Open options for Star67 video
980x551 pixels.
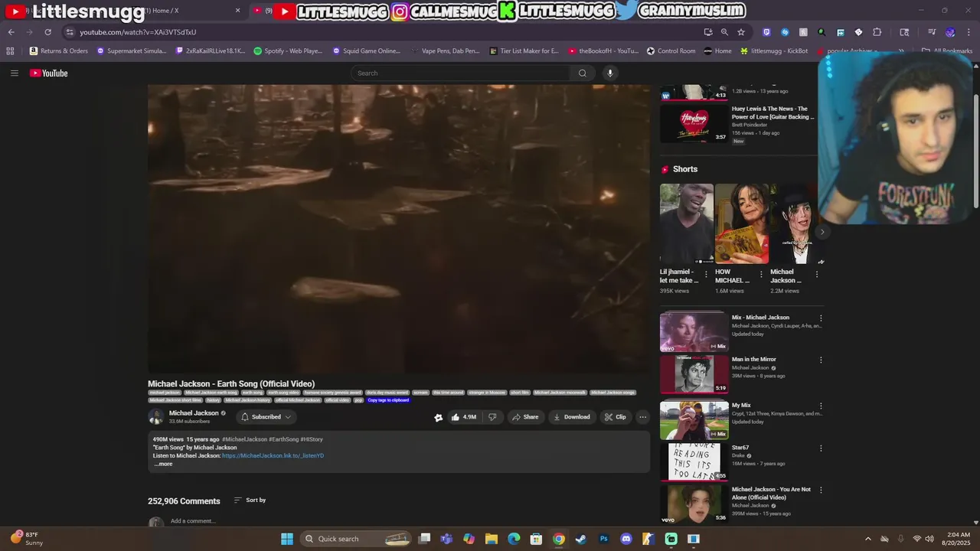click(x=821, y=448)
